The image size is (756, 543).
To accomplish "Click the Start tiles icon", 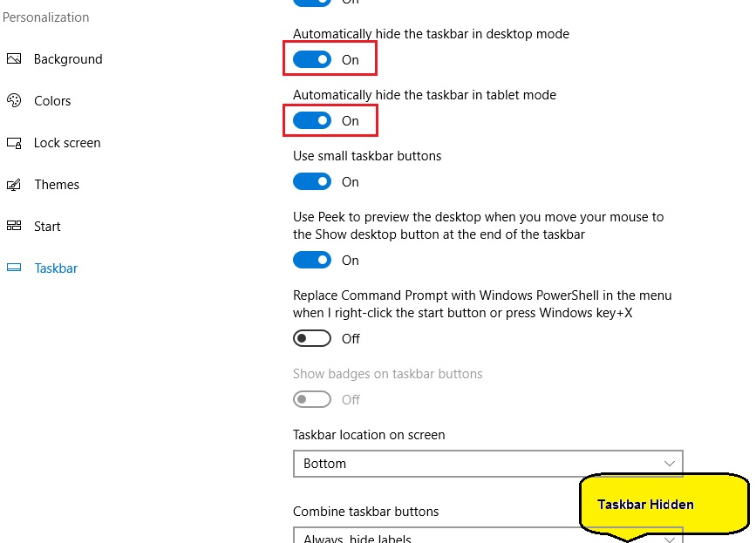I will point(14,227).
